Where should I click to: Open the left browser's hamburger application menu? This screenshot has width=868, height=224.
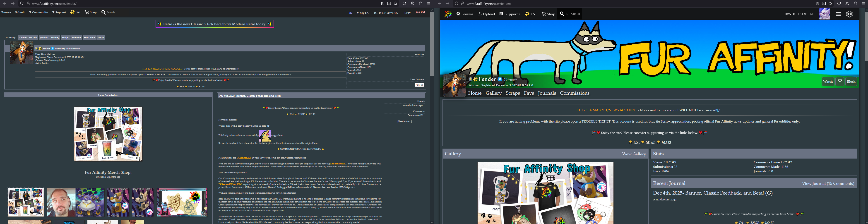pyautogui.click(x=429, y=3)
